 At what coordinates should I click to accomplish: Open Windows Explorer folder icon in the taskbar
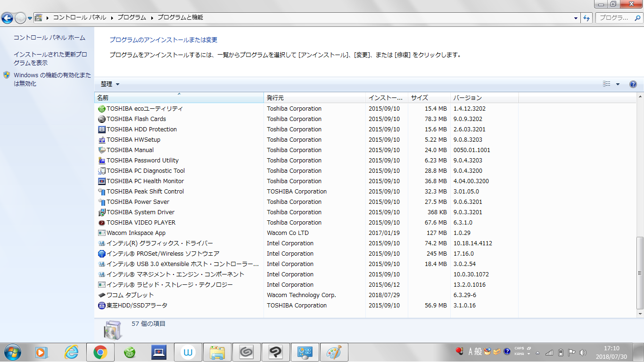[x=217, y=352]
